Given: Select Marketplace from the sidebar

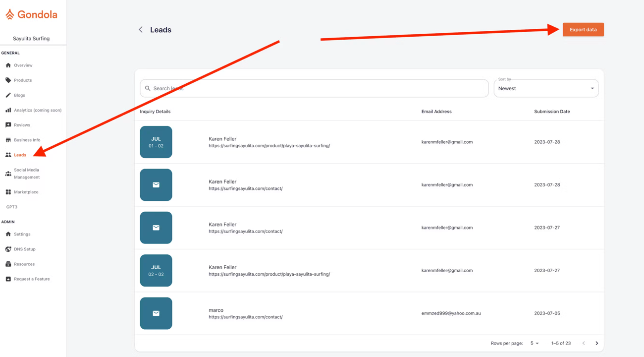Looking at the screenshot, I should click(x=26, y=192).
